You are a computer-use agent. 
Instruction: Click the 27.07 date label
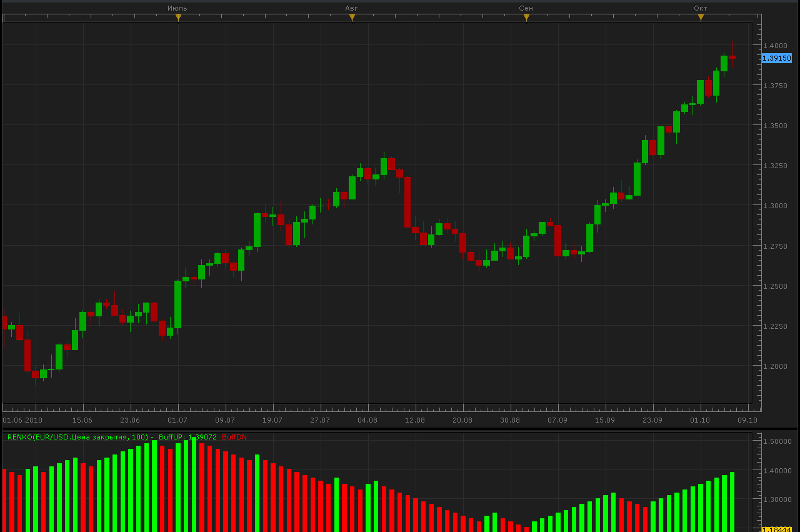(320, 420)
